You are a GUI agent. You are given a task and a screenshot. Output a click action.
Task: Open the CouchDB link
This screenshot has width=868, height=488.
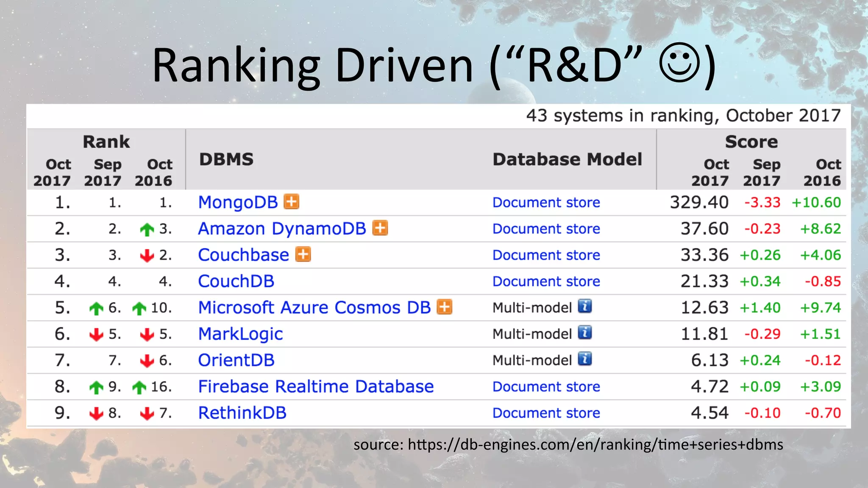[x=236, y=281]
